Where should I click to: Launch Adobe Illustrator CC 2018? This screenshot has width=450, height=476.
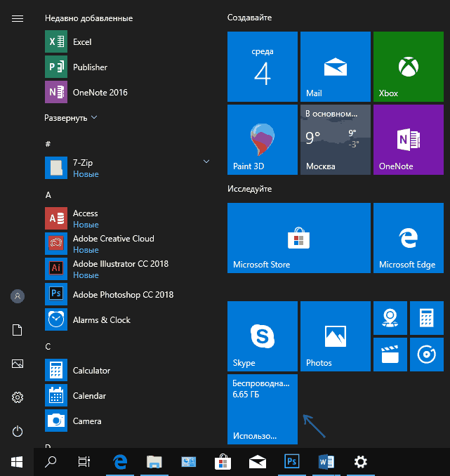tap(128, 269)
